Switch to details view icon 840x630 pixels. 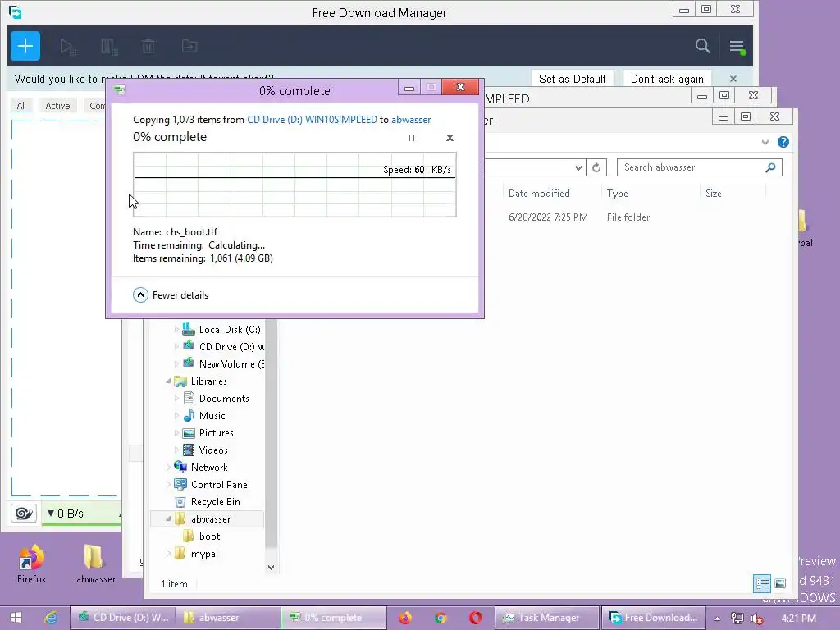point(762,583)
